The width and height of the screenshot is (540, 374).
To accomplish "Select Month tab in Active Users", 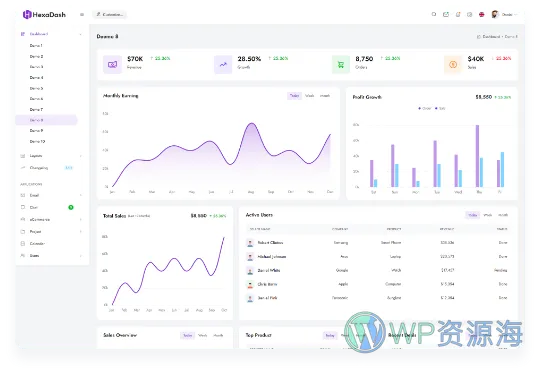I will (503, 215).
